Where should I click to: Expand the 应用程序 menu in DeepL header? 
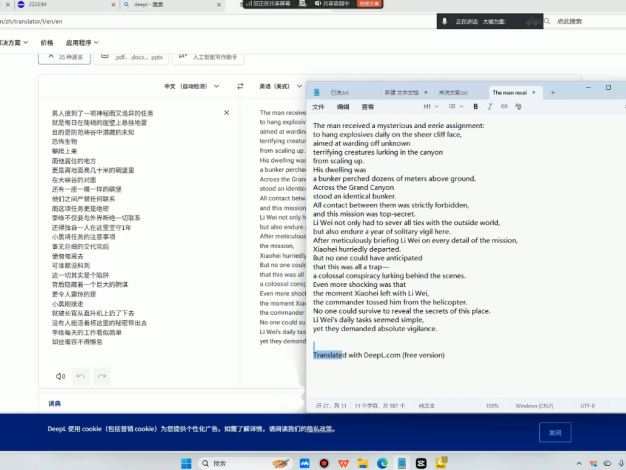(x=82, y=43)
